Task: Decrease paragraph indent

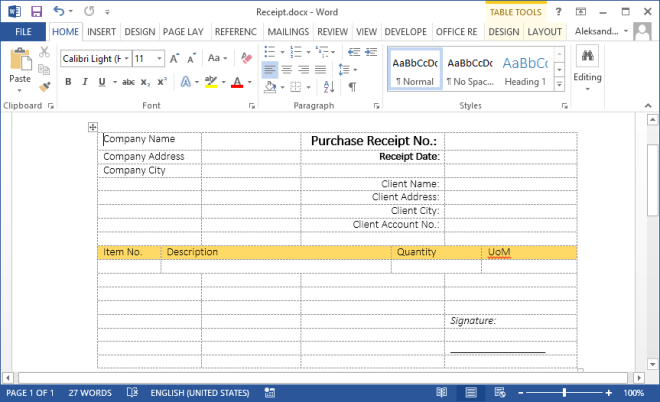Action: pyautogui.click(x=354, y=52)
